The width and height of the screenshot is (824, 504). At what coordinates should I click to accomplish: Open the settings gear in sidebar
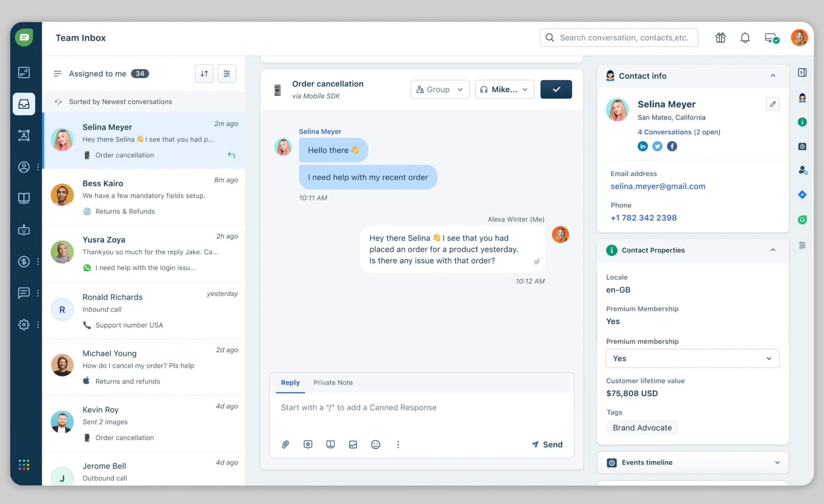click(24, 324)
